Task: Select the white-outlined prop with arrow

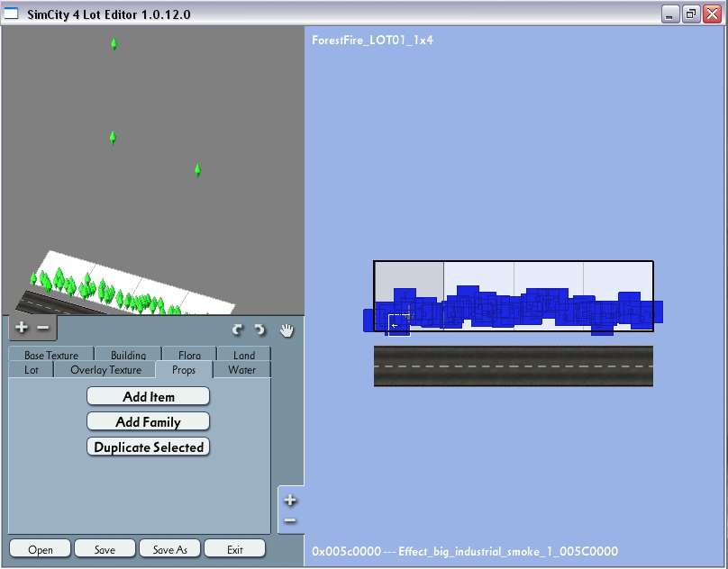Action: point(399,325)
